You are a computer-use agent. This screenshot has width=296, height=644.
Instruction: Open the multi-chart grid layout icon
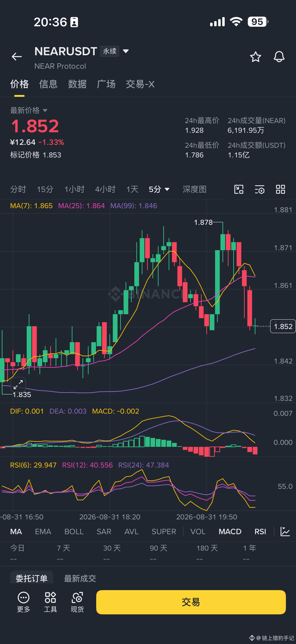[281, 189]
